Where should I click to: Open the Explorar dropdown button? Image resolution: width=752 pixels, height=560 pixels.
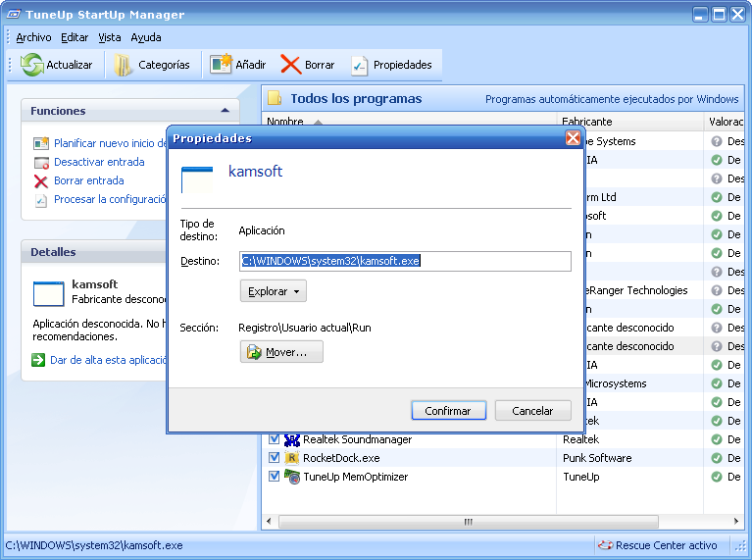tap(273, 291)
